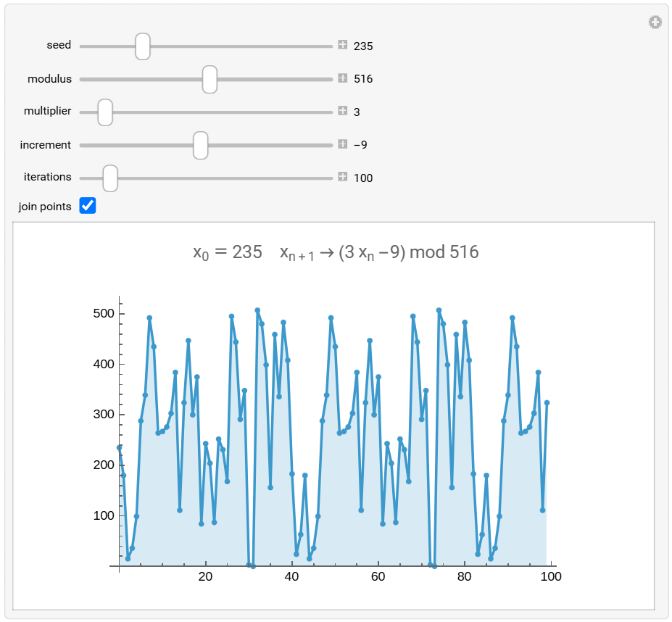Click the increment value −9
Screen dimensions: 672x622
click(x=360, y=145)
